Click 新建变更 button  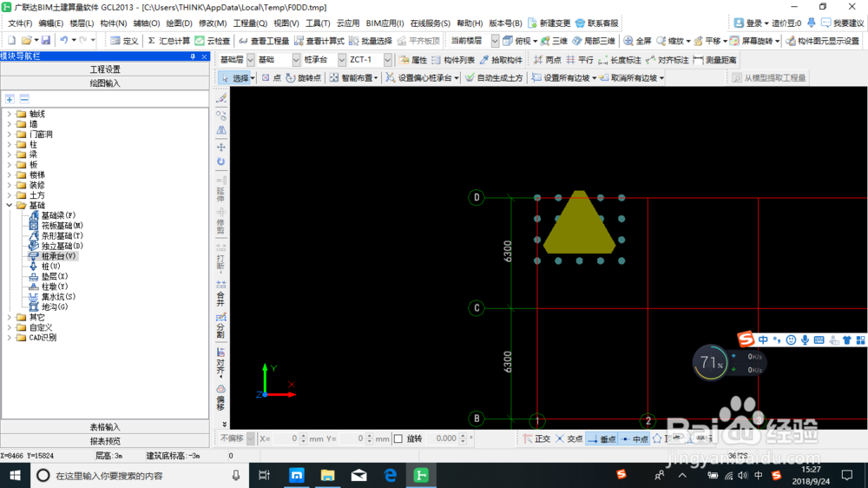coord(549,23)
